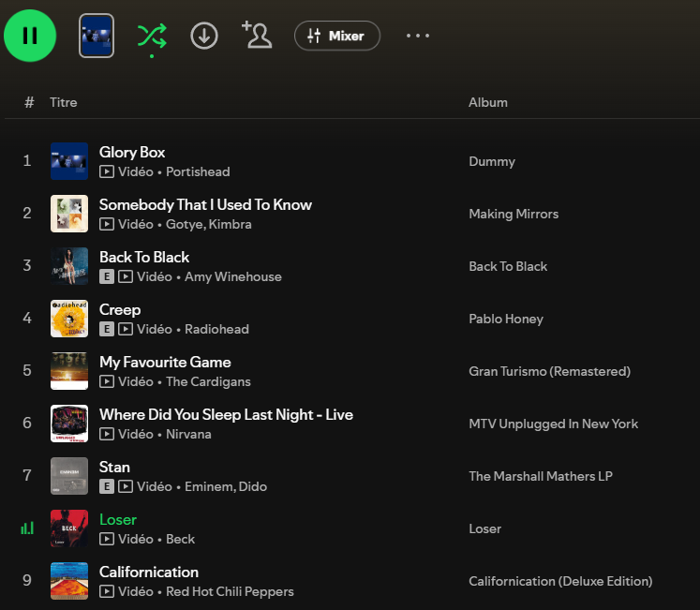This screenshot has height=610, width=700.
Task: Open the Back To Black album link
Action: click(508, 266)
